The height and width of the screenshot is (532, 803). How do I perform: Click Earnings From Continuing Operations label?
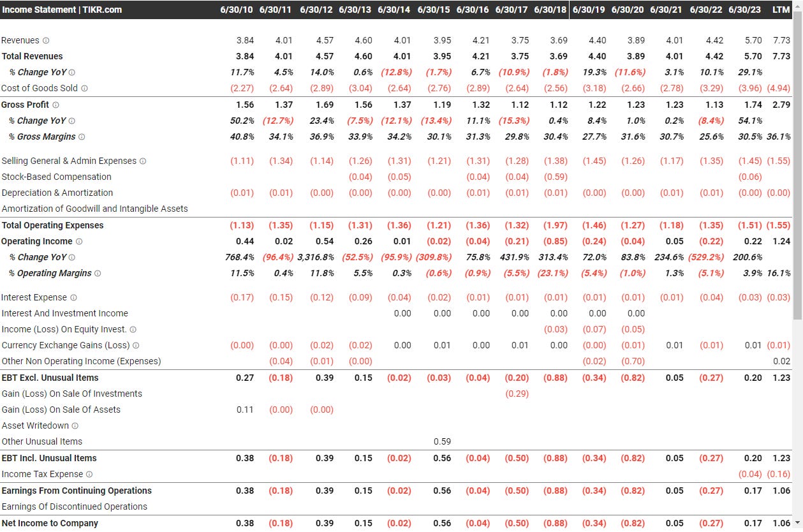tap(77, 491)
